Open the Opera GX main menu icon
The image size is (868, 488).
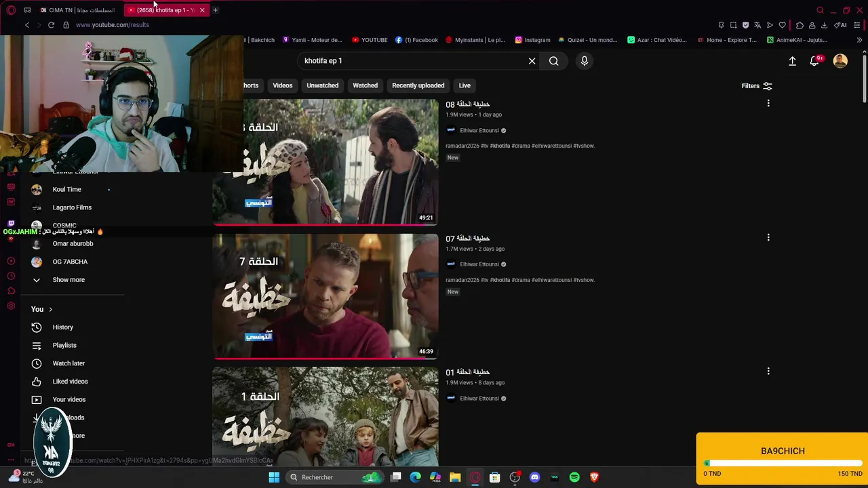point(11,10)
